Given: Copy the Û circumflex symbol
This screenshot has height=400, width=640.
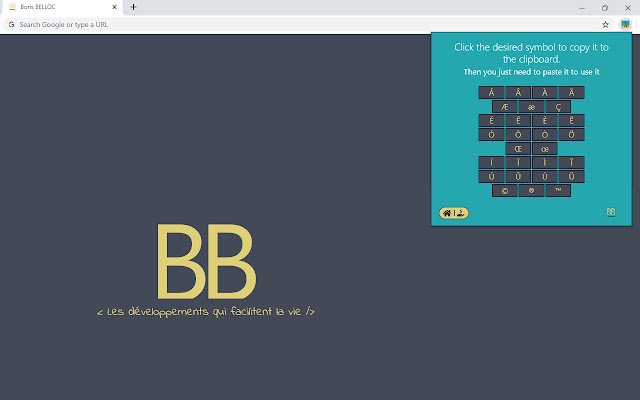Looking at the screenshot, I should coord(518,176).
